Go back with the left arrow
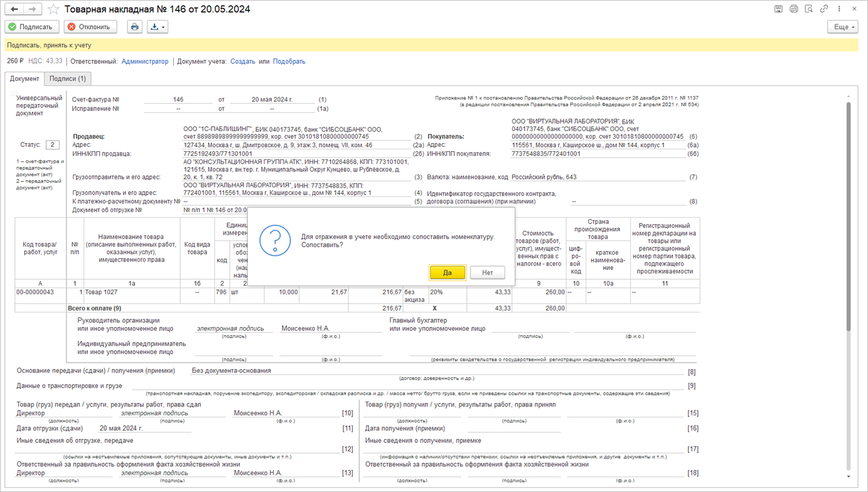Image resolution: width=868 pixels, height=492 pixels. (14, 9)
